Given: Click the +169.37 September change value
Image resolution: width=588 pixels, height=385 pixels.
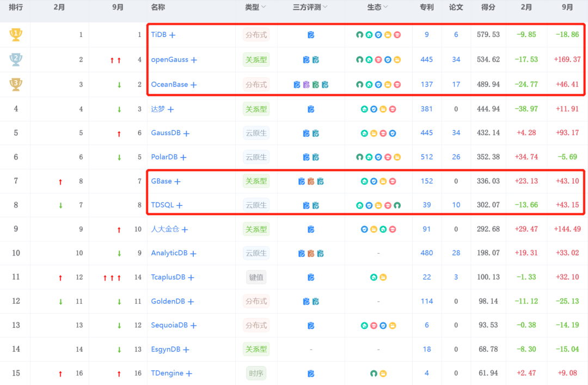Looking at the screenshot, I should [x=567, y=59].
